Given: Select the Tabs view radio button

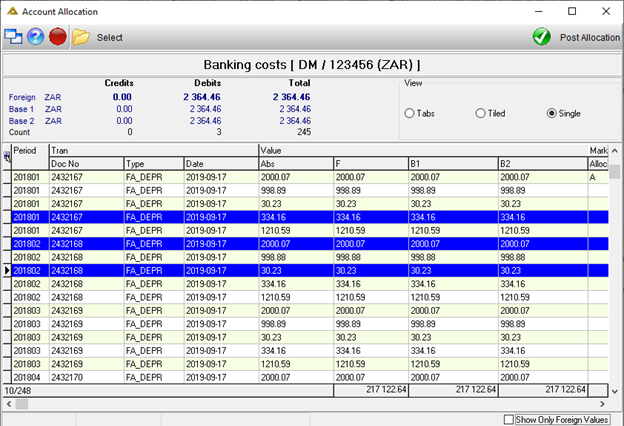Looking at the screenshot, I should tap(409, 113).
